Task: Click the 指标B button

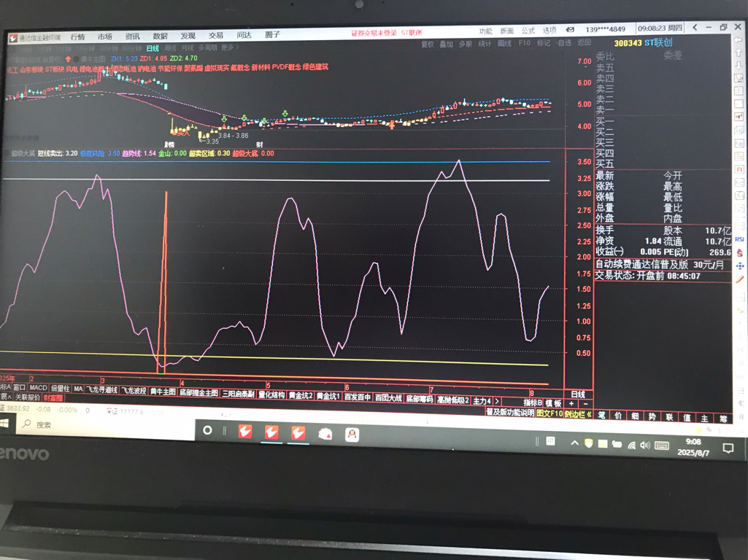Action: pos(533,402)
